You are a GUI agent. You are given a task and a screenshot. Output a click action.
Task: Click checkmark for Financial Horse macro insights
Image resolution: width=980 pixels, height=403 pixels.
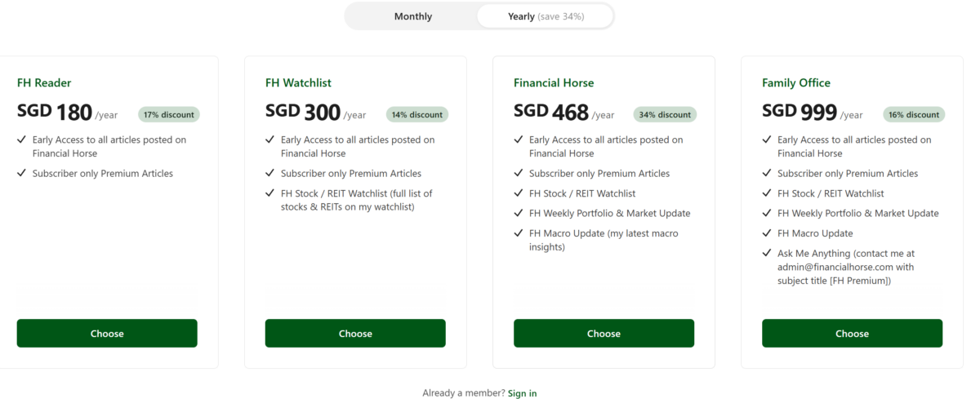pyautogui.click(x=519, y=233)
